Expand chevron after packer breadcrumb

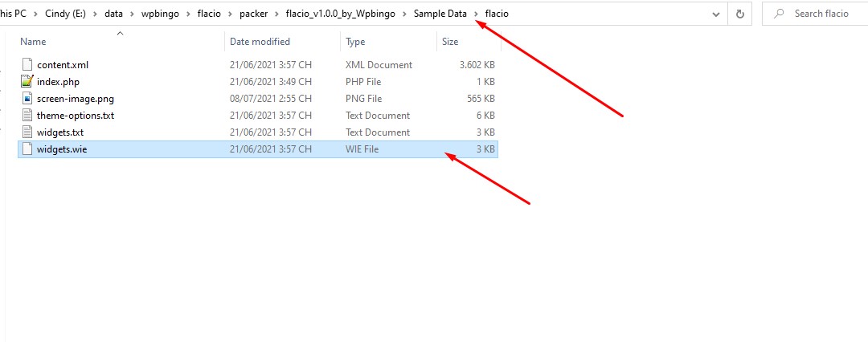pyautogui.click(x=276, y=14)
